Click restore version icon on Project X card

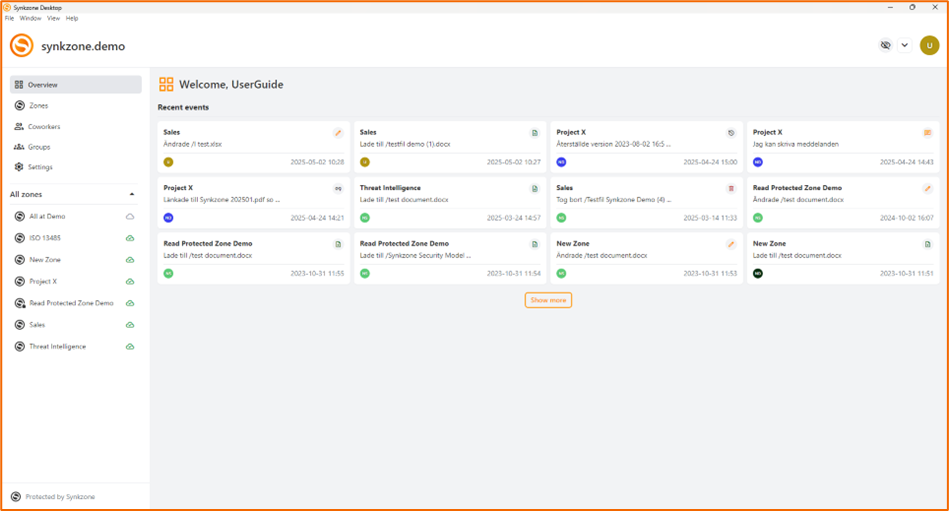point(731,133)
